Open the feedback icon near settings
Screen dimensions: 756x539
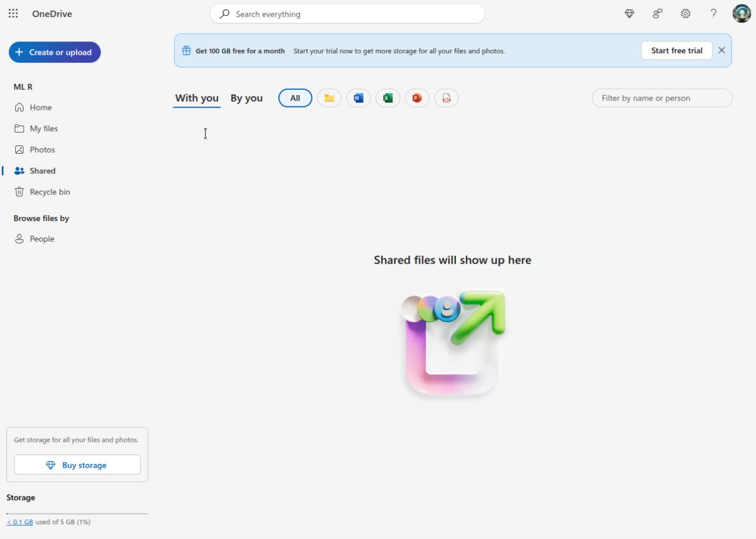pyautogui.click(x=657, y=14)
